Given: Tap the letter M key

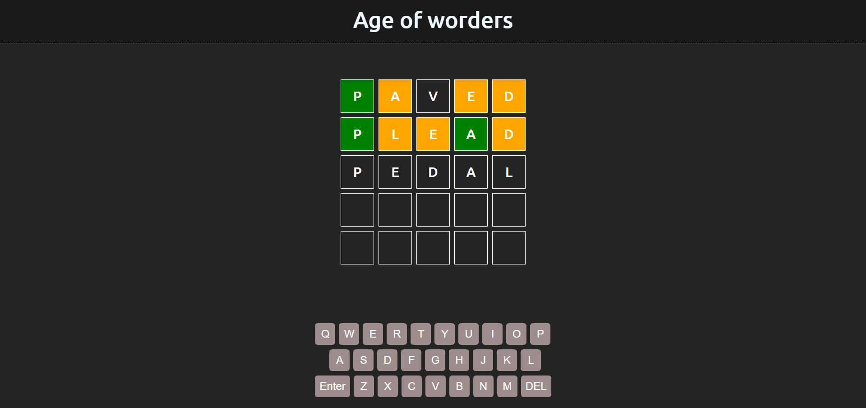Looking at the screenshot, I should (507, 386).
